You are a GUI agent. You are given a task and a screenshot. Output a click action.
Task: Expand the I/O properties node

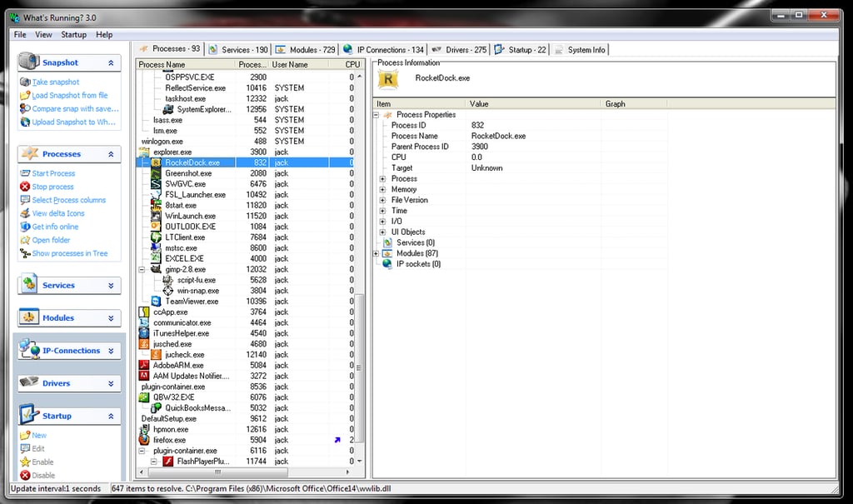(x=382, y=222)
